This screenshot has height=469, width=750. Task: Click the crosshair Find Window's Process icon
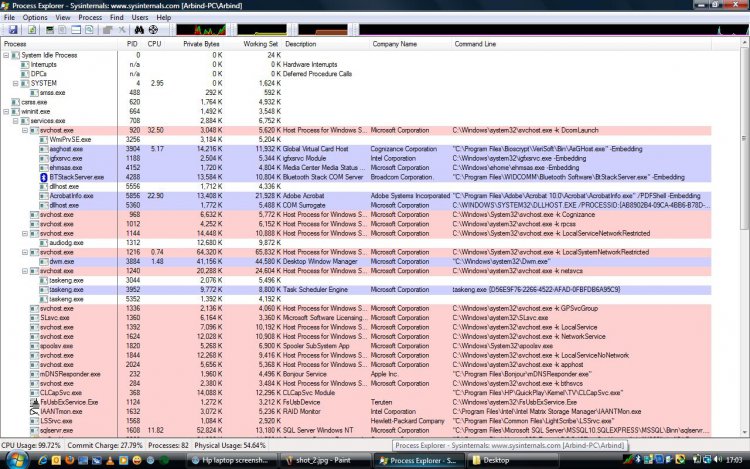coord(153,30)
